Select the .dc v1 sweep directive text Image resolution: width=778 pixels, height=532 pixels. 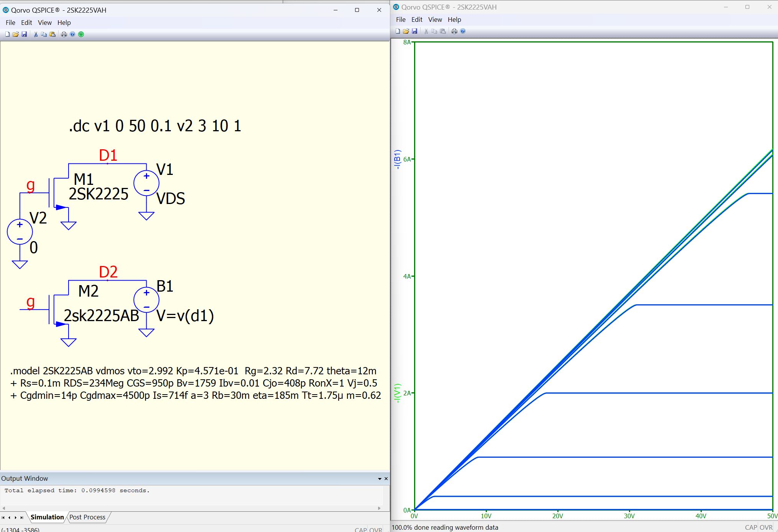coord(155,126)
